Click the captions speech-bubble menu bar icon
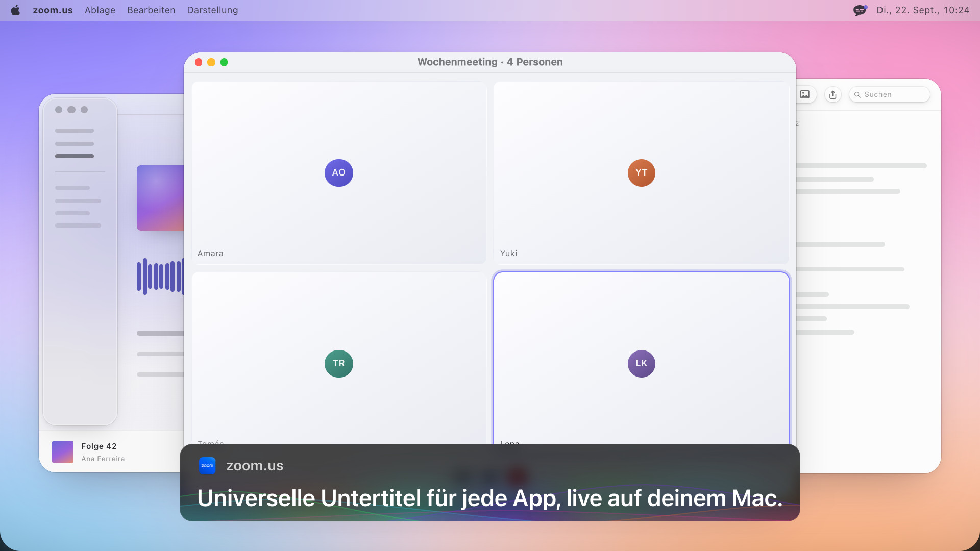980x551 pixels. [x=860, y=10]
